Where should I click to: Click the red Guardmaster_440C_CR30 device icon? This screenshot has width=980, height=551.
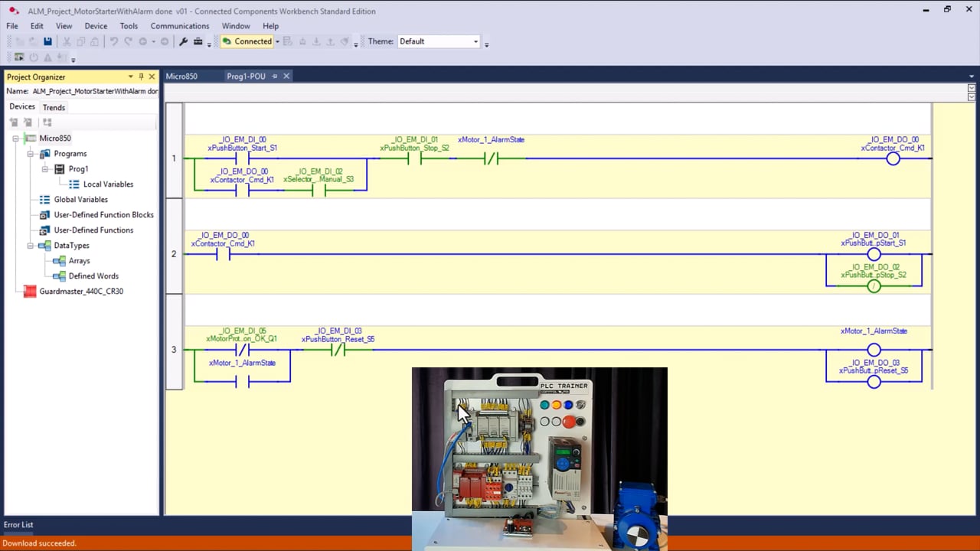click(x=30, y=291)
